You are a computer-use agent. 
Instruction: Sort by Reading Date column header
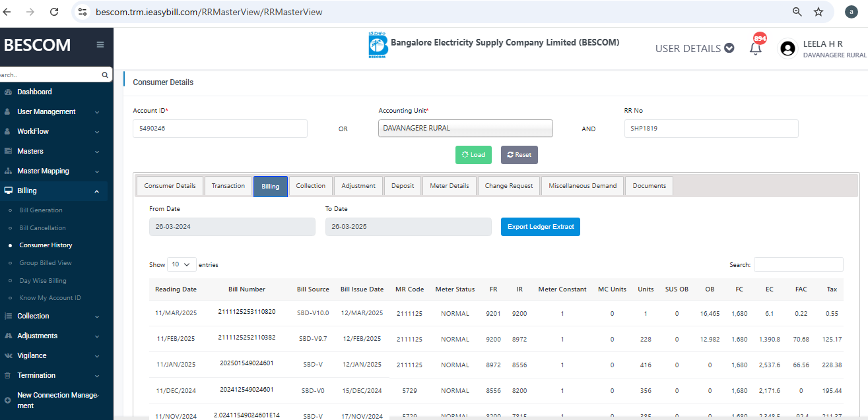point(176,289)
